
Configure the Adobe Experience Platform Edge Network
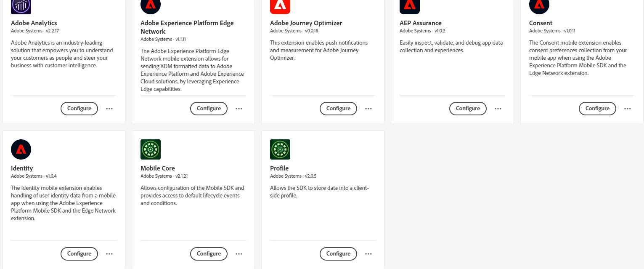(209, 109)
